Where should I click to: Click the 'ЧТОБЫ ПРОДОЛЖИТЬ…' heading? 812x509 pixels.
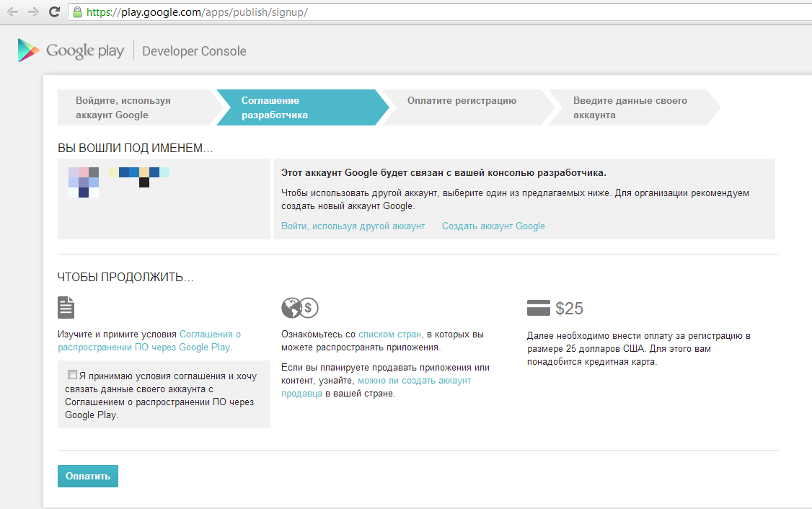(125, 277)
